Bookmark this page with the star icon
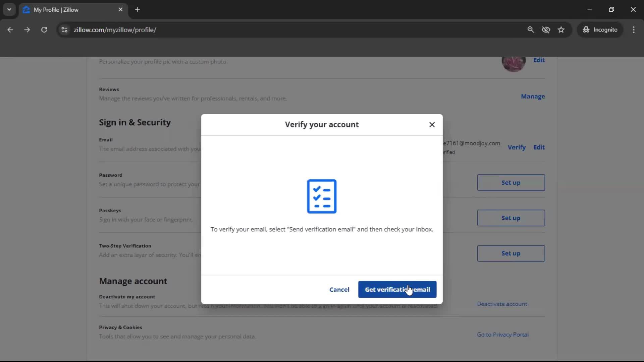The height and width of the screenshot is (362, 644). click(x=561, y=29)
